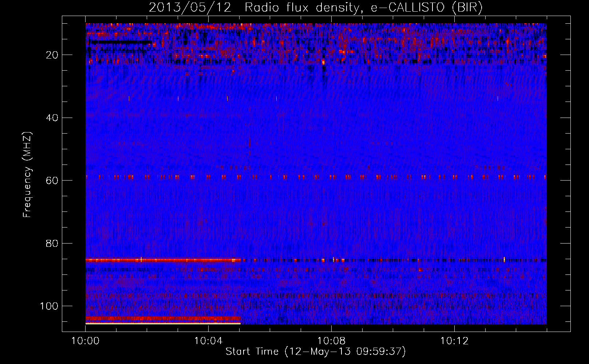This screenshot has width=589, height=364.
Task: Click the black horizontal bar near 16 MHz
Action: (121, 43)
